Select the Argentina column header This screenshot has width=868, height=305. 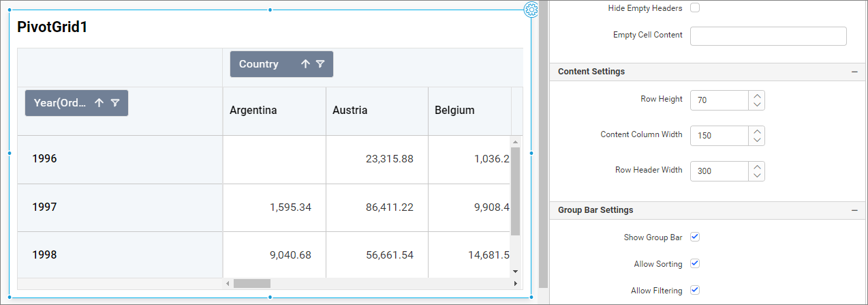[x=253, y=110]
